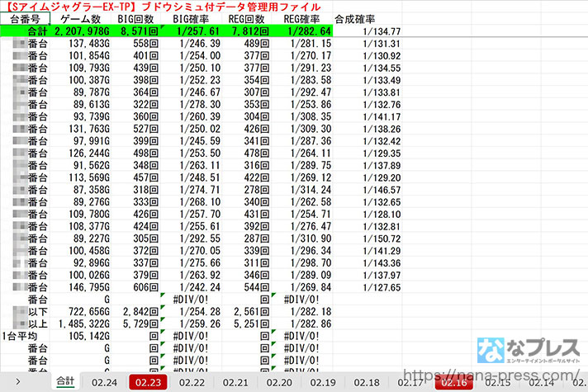The width and height of the screenshot is (588, 392).
Task: Open the 02.14 sheet tab
Action: click(x=542, y=382)
